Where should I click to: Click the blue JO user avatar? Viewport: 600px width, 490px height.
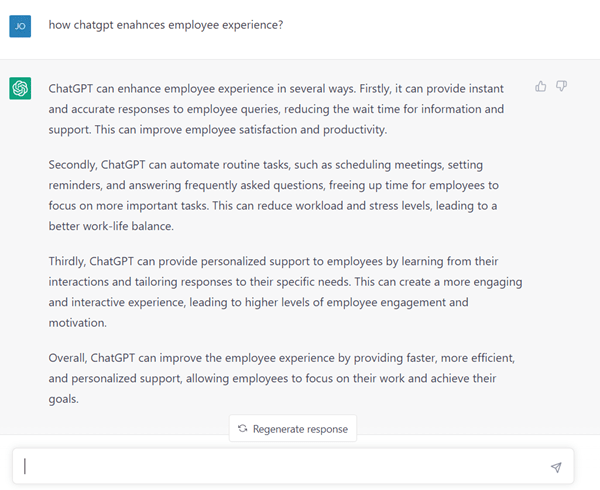[20, 26]
